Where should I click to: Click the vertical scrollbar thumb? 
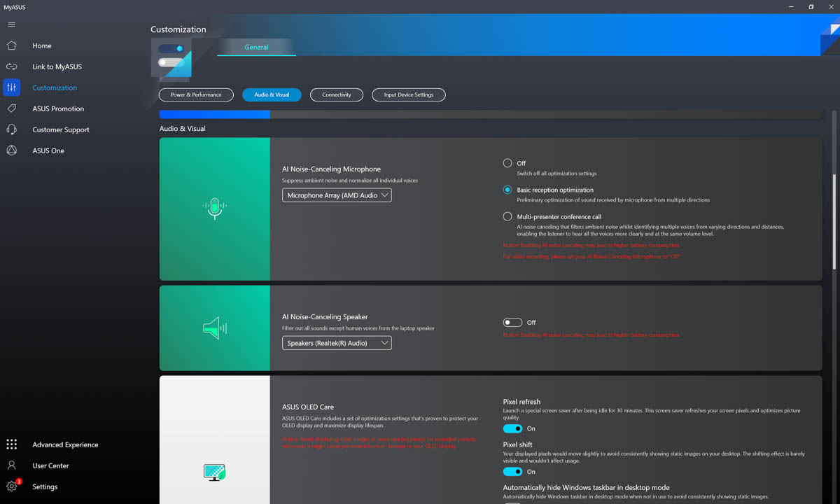coord(834,220)
